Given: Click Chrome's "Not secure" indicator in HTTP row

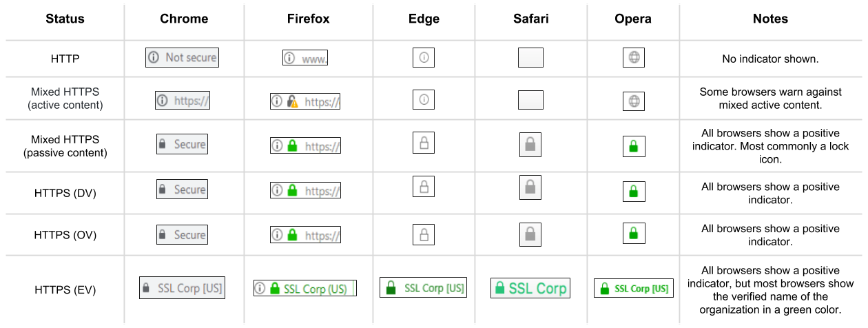Looking at the screenshot, I should tap(182, 58).
